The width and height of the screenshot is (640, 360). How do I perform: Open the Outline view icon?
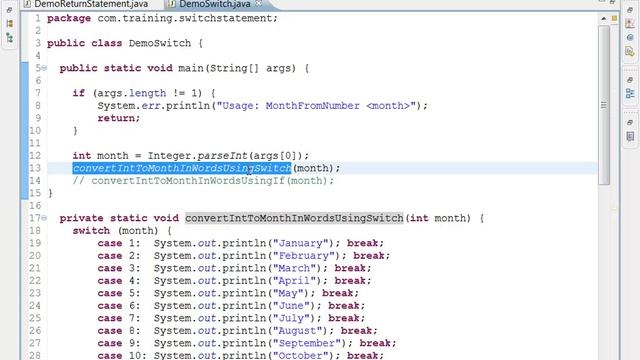click(x=630, y=93)
